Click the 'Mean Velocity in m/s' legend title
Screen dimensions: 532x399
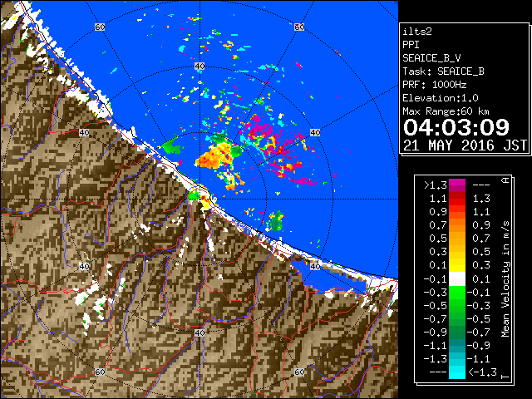pos(505,279)
